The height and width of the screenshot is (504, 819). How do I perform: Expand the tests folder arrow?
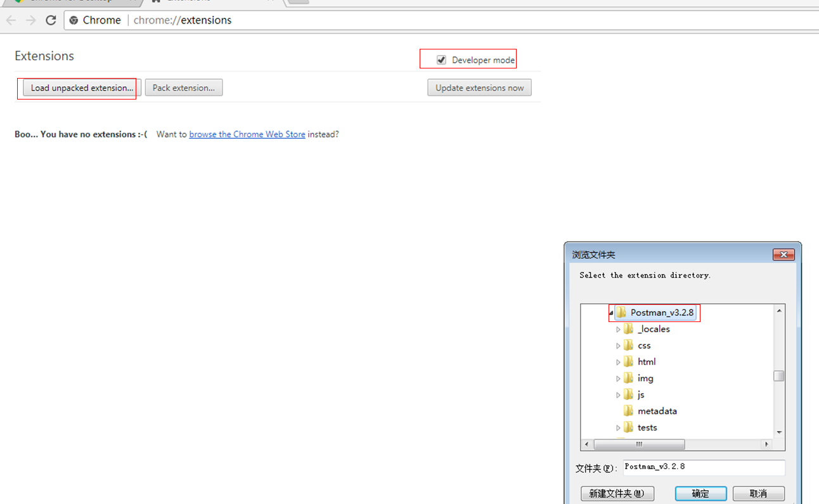coord(618,428)
